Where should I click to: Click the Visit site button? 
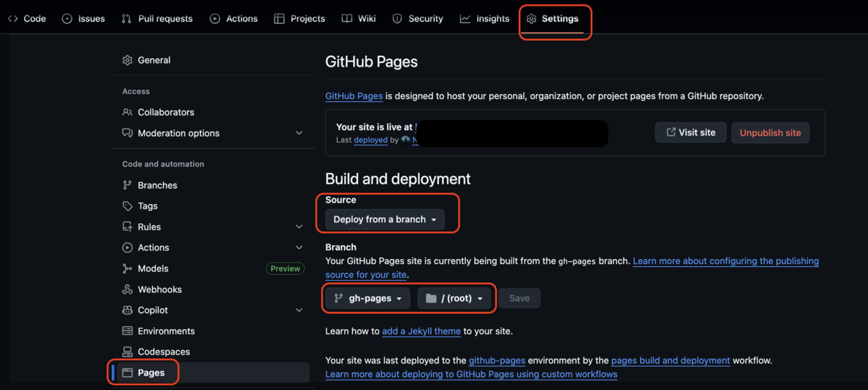tap(691, 132)
